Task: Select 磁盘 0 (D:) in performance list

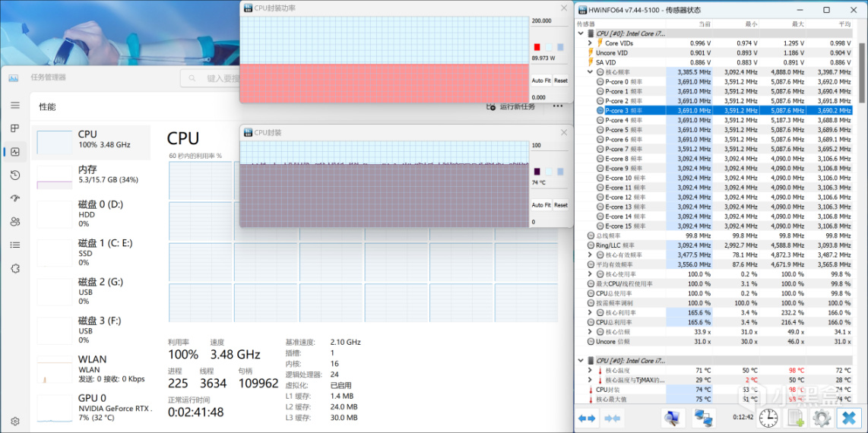Action: (90, 214)
